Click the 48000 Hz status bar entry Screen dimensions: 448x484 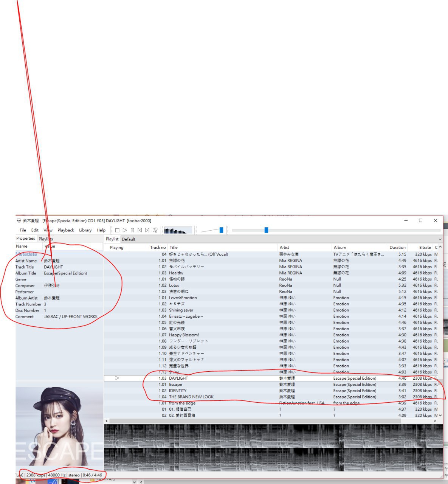pyautogui.click(x=57, y=475)
